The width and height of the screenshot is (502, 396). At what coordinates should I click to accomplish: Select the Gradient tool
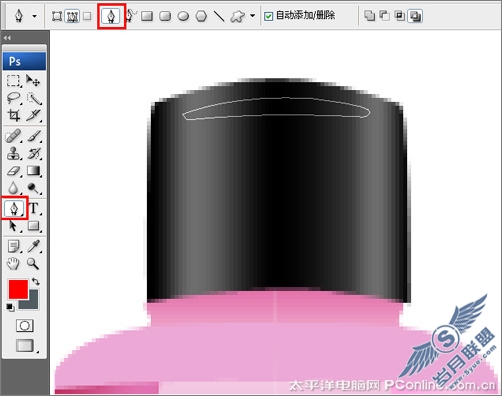coord(34,171)
